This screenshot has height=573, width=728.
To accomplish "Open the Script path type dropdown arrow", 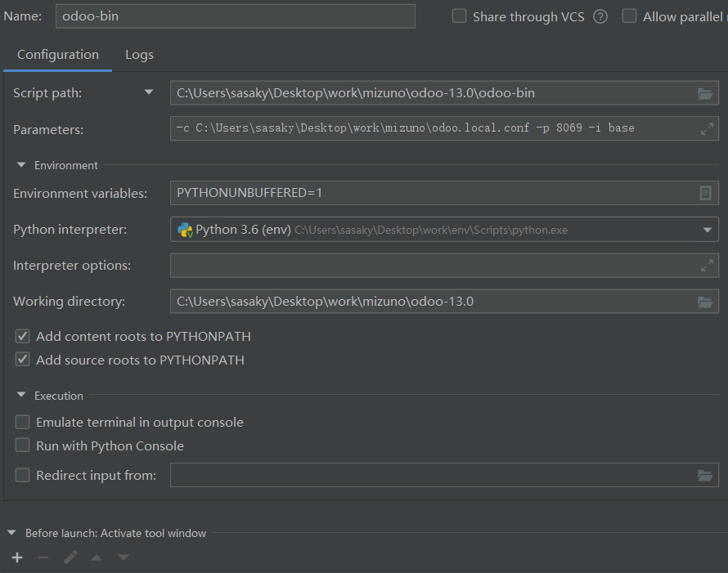I will coord(149,92).
